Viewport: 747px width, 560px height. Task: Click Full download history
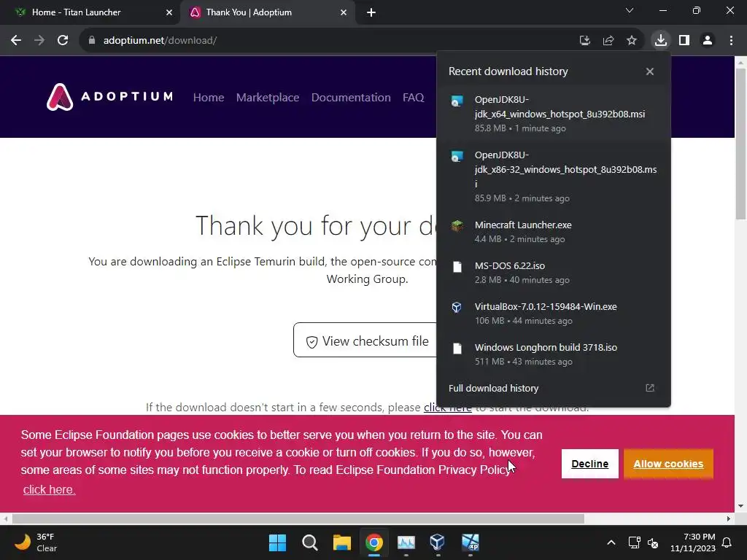[x=494, y=388]
